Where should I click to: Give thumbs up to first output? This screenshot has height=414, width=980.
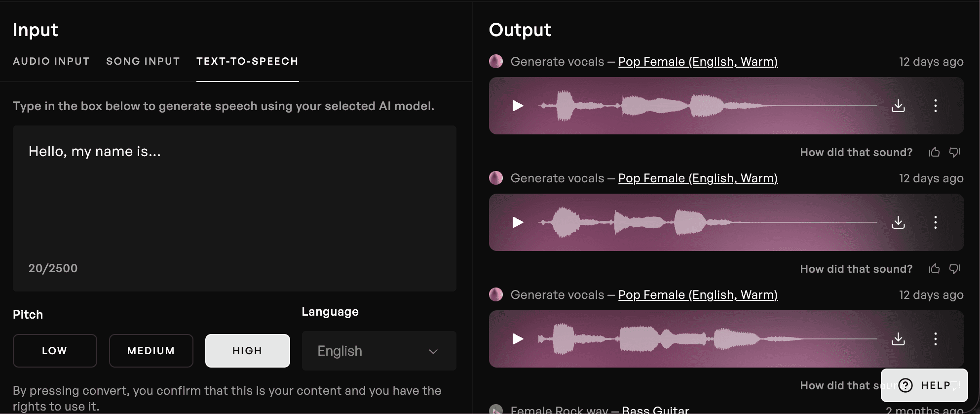click(934, 152)
